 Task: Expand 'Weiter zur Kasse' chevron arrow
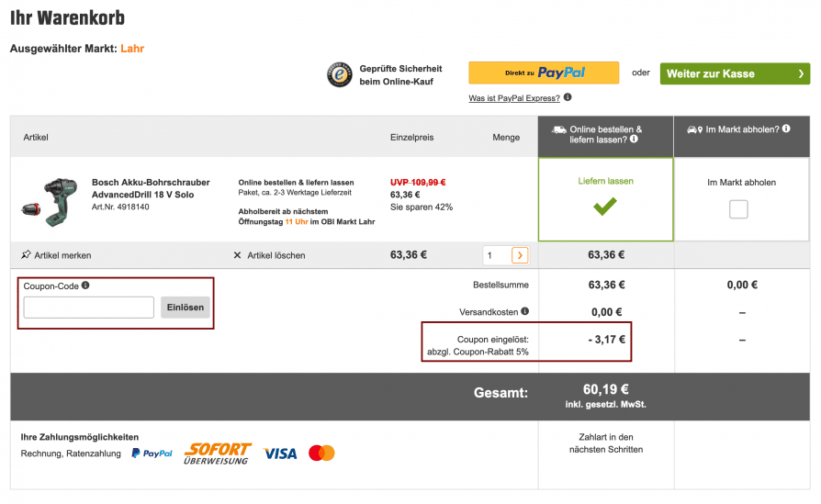point(801,73)
